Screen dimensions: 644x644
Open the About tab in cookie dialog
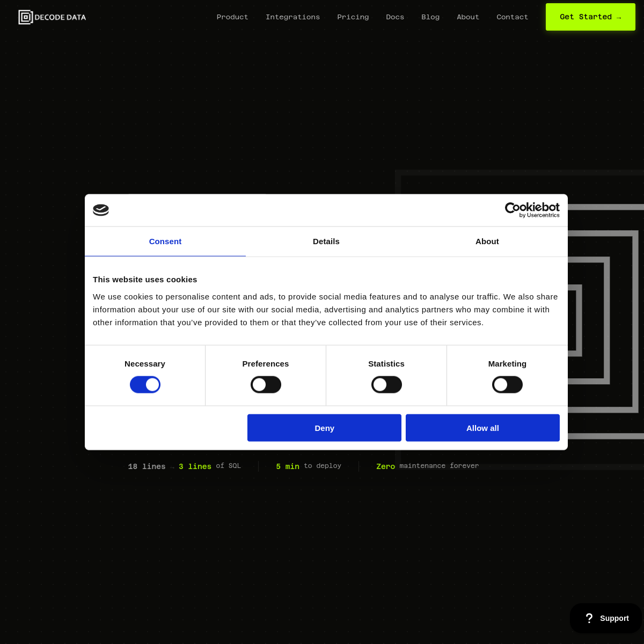(487, 241)
